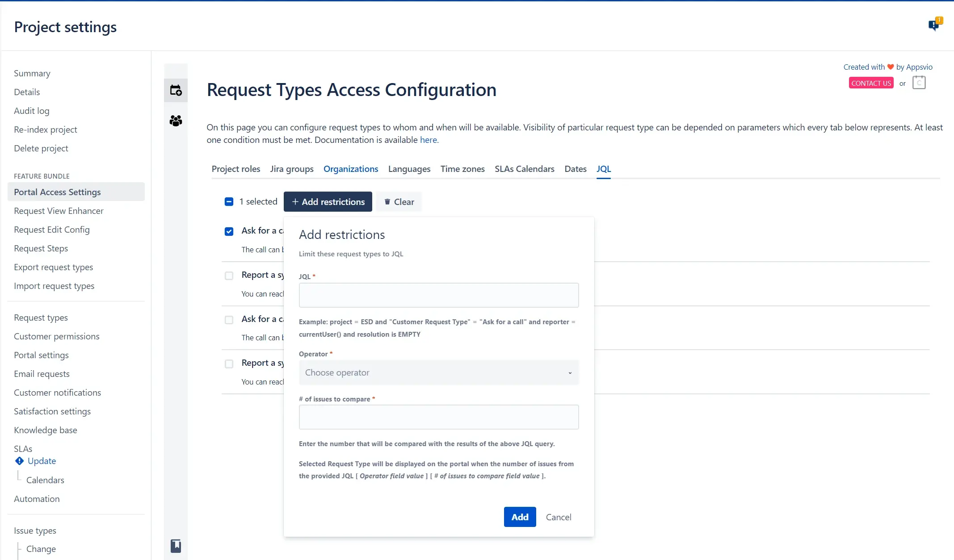This screenshot has width=954, height=560.
Task: Open the Choose operator dropdown
Action: click(438, 372)
